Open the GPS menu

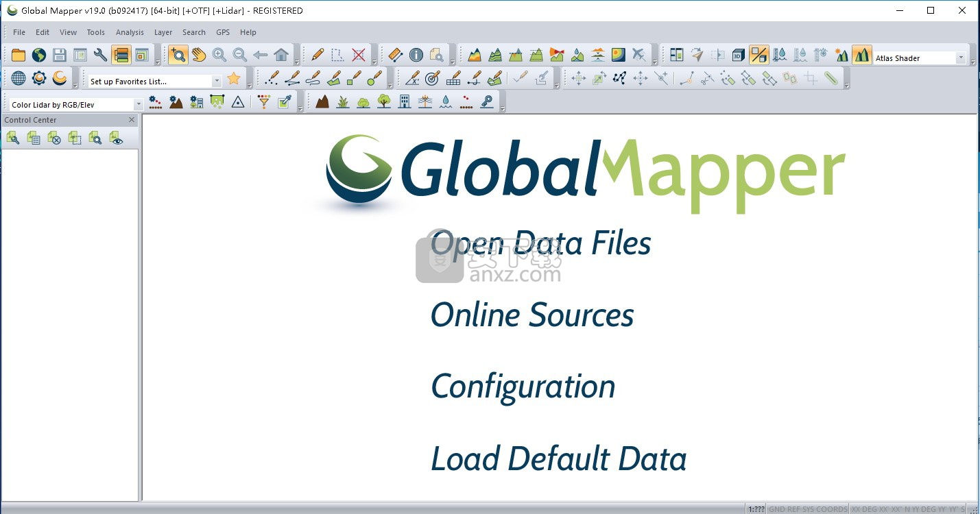click(223, 32)
